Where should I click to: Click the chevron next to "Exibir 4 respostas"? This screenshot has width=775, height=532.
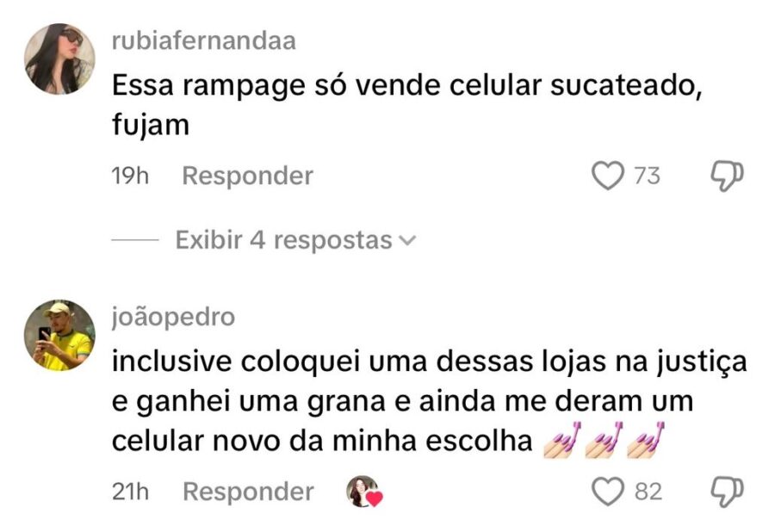pos(406,241)
